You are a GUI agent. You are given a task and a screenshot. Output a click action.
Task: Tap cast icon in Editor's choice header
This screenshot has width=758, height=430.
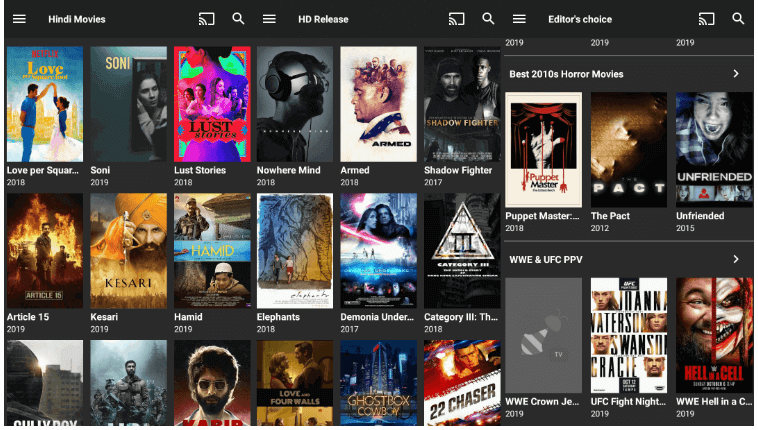click(x=706, y=19)
